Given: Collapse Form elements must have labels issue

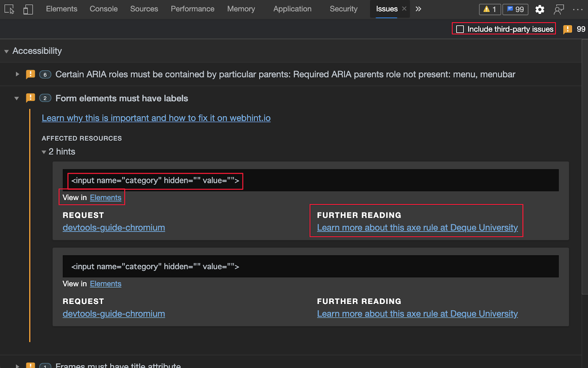Looking at the screenshot, I should [17, 98].
